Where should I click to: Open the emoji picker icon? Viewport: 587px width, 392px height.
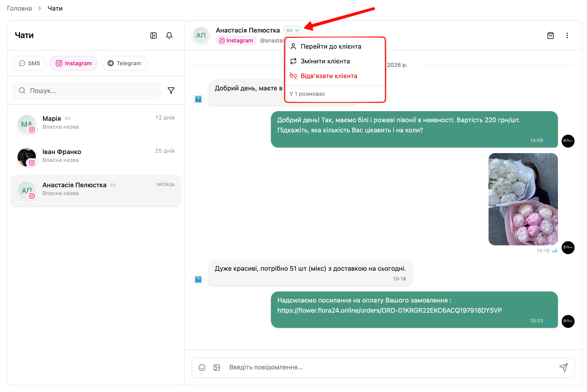click(202, 367)
